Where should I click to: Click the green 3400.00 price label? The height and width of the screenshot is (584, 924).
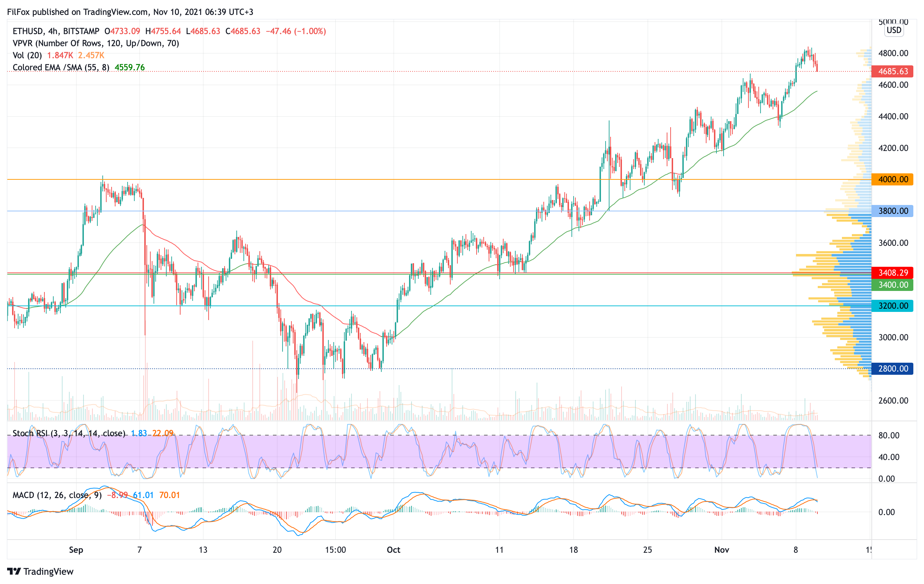(x=892, y=285)
